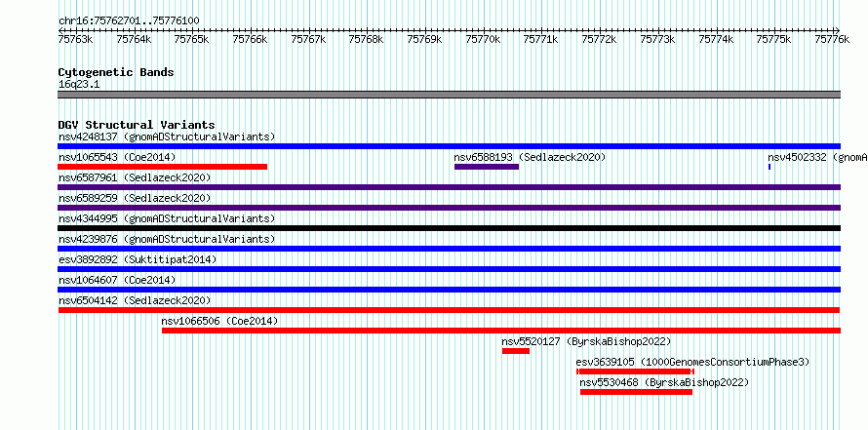Open nsv4239876 gnomAD variant label
Viewport: 868px width, 430px height.
tap(167, 239)
